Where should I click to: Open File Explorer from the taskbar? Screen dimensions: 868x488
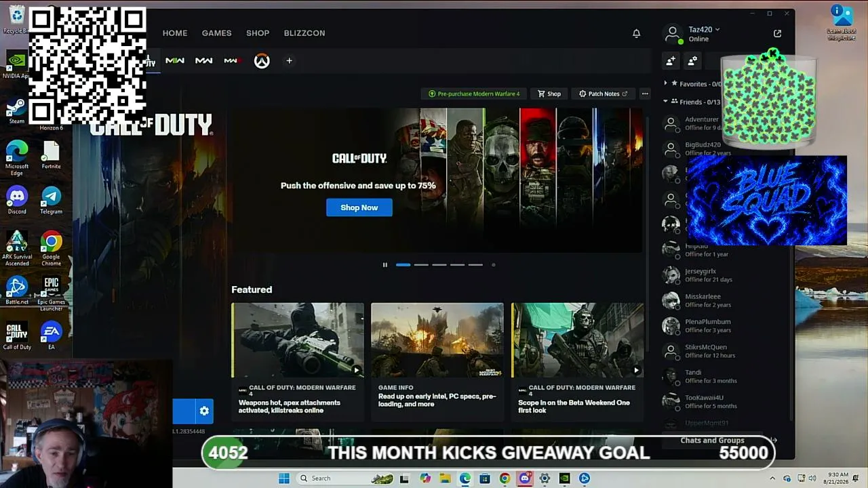tap(445, 479)
